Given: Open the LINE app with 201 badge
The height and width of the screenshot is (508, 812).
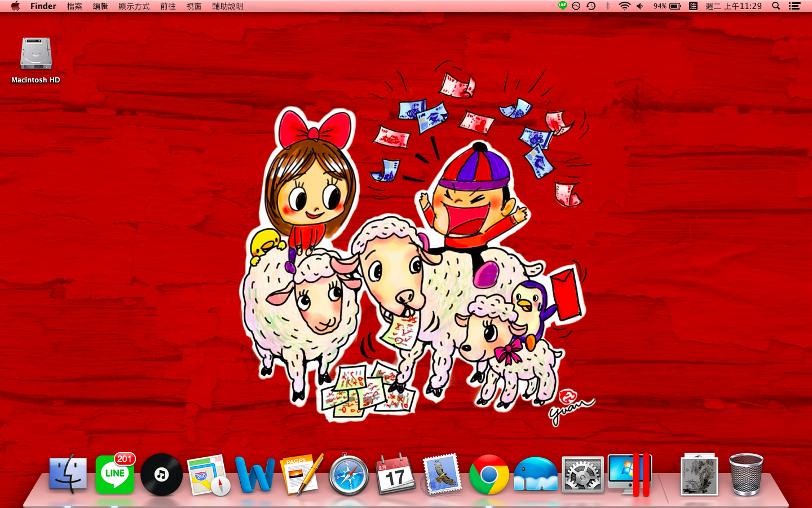Looking at the screenshot, I should (115, 474).
